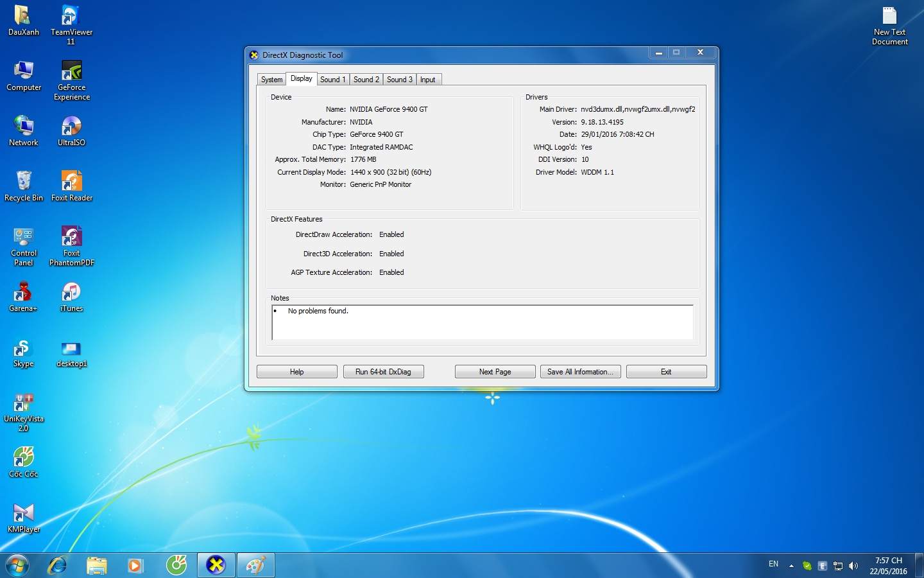Click the Windows Start orb
This screenshot has width=924, height=578.
[x=17, y=565]
